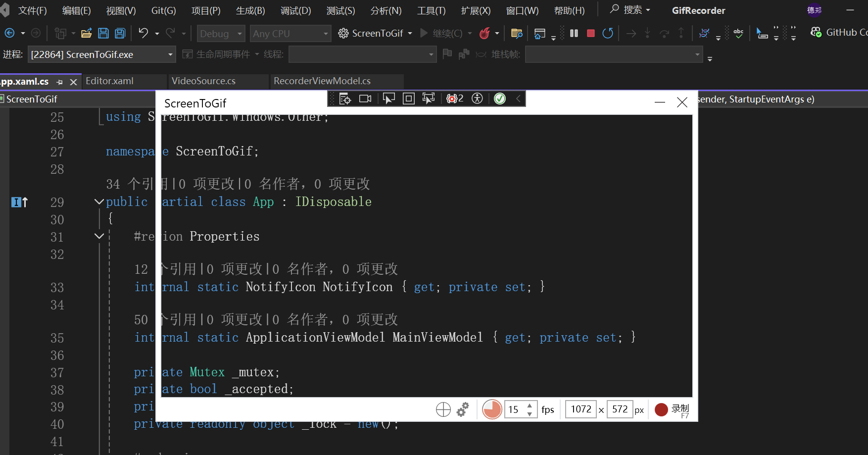Click the accessibility scan icon

pos(477,99)
